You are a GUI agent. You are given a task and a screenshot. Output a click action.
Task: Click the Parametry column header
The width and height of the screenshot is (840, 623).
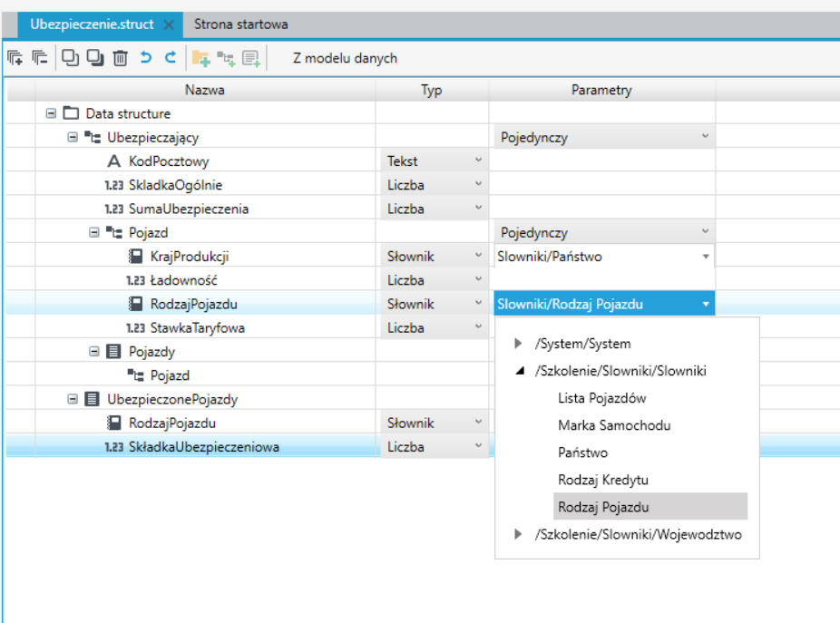click(601, 90)
